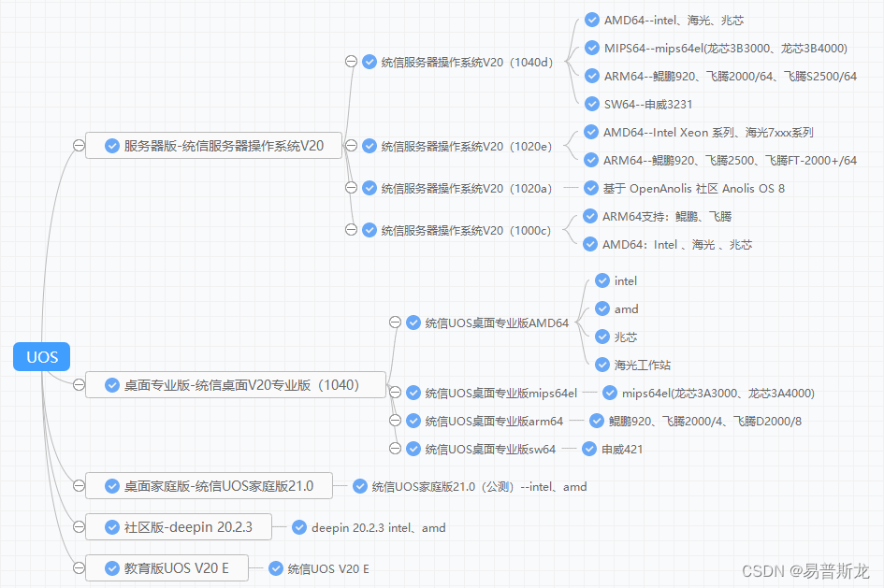Viewport: 884px width, 588px height.
Task: Click check icon beside ARM64--鲲鹏920、飞腾2000/64
Action: point(592,76)
